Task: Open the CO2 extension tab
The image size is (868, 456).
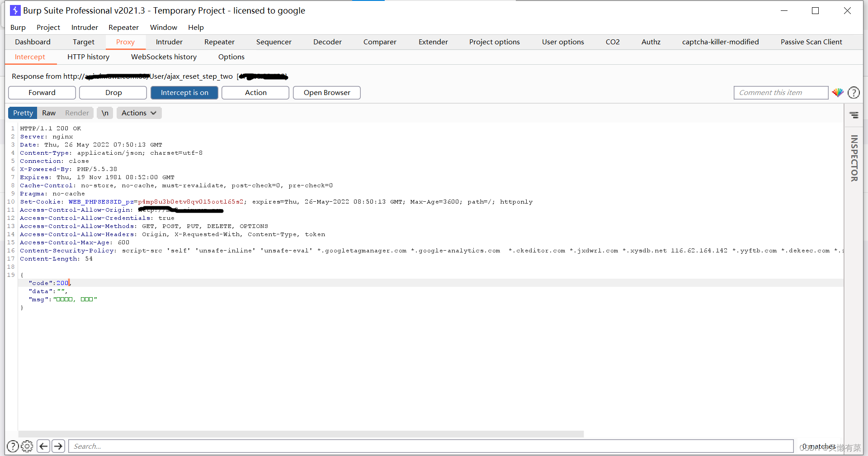Action: (613, 42)
